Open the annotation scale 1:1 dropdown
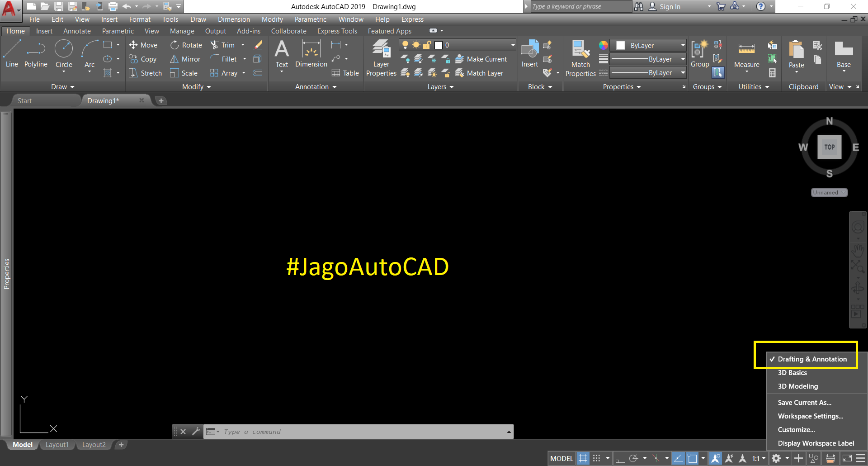 (759, 458)
